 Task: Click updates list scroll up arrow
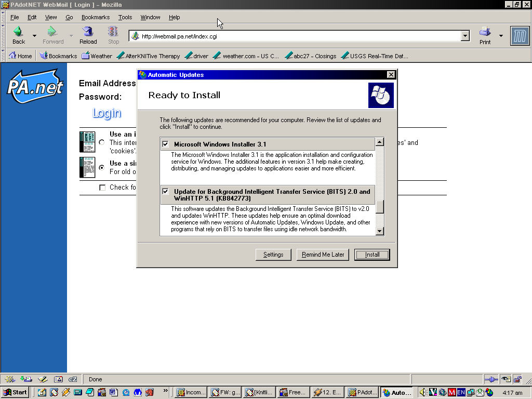380,141
